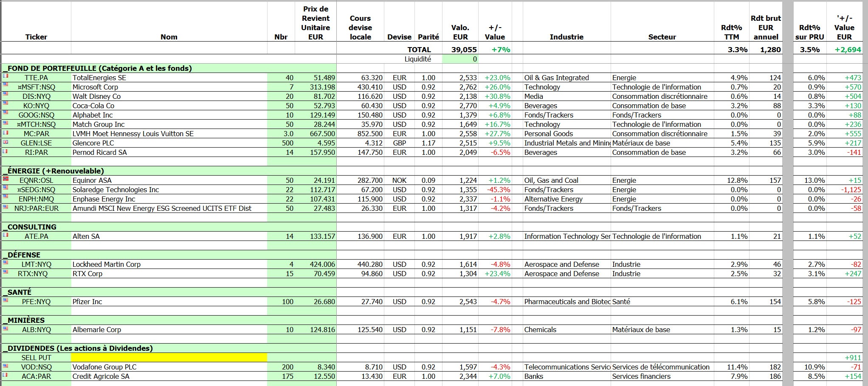The image size is (868, 386).
Task: Click the Vodafone Group PLC name cell
Action: click(169, 367)
